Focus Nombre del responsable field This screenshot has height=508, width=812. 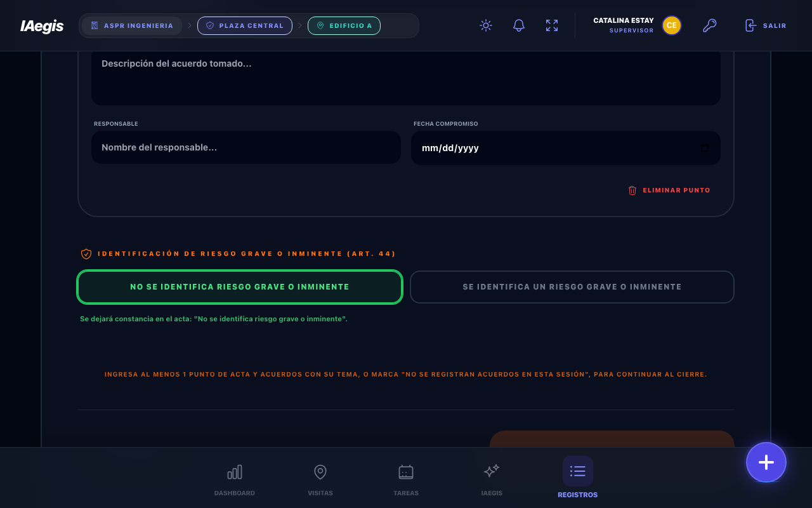(246, 147)
